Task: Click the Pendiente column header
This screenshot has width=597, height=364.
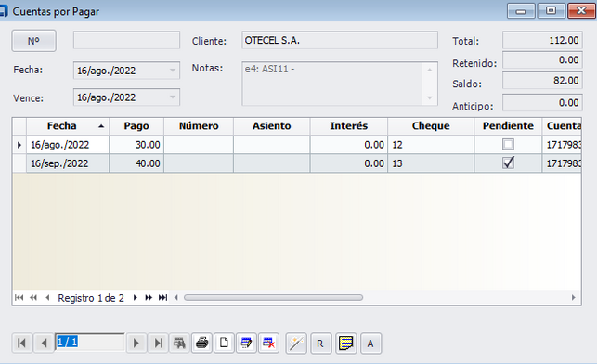Action: pyautogui.click(x=508, y=126)
